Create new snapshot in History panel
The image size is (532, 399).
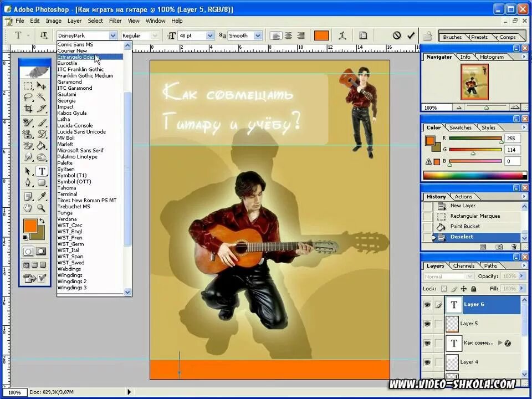pyautogui.click(x=499, y=247)
